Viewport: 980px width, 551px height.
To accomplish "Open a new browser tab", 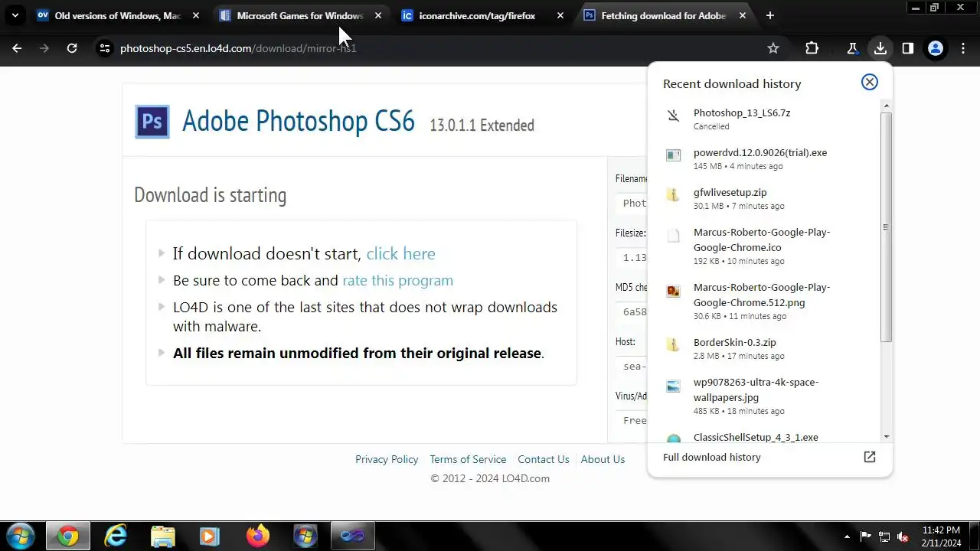I will [770, 15].
